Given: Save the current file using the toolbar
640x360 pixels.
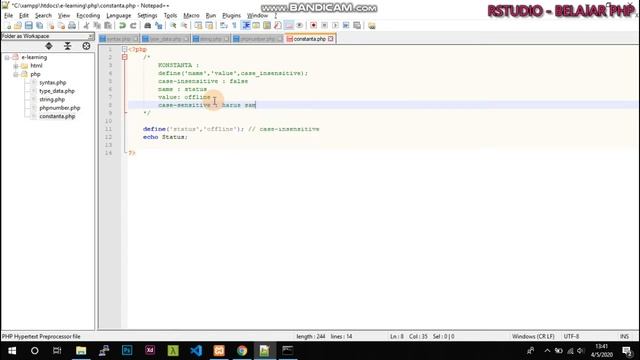Looking at the screenshot, I should point(29,26).
